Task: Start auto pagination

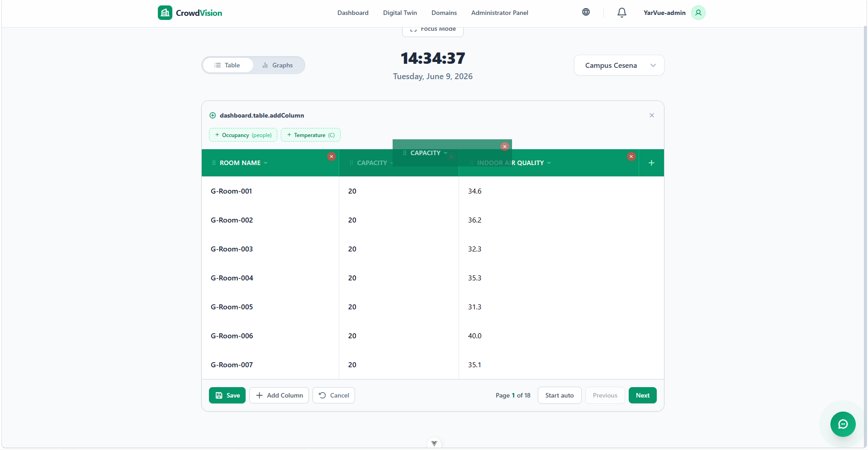Action: click(560, 395)
